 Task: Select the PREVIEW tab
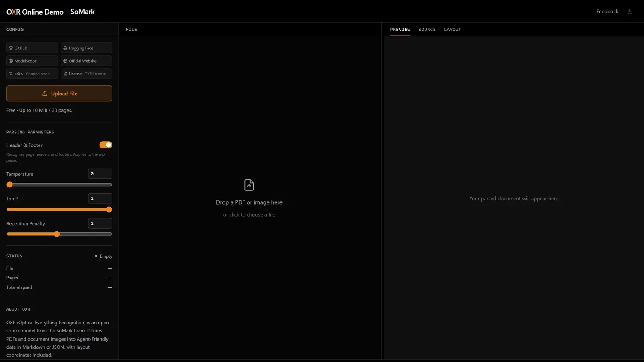[x=400, y=30]
